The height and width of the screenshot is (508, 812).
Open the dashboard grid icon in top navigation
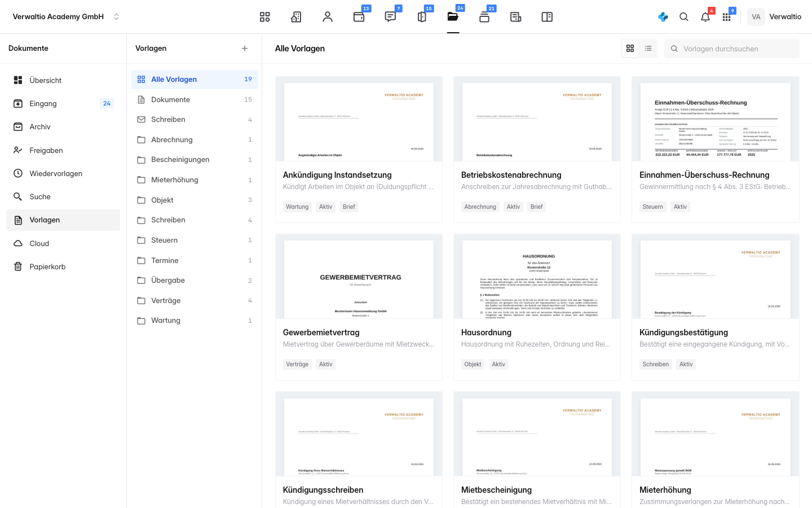click(264, 17)
